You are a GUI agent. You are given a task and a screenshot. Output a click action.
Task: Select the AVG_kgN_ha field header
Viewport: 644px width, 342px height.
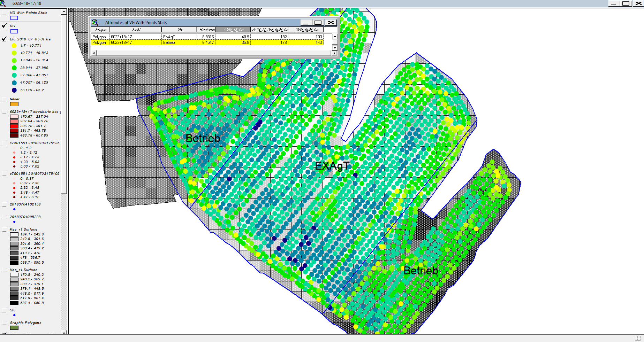pyautogui.click(x=306, y=30)
